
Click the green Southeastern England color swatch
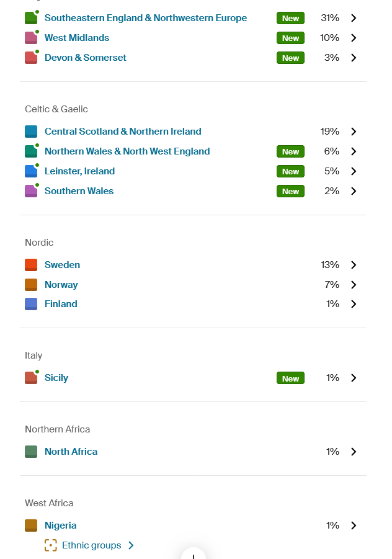pyautogui.click(x=31, y=18)
